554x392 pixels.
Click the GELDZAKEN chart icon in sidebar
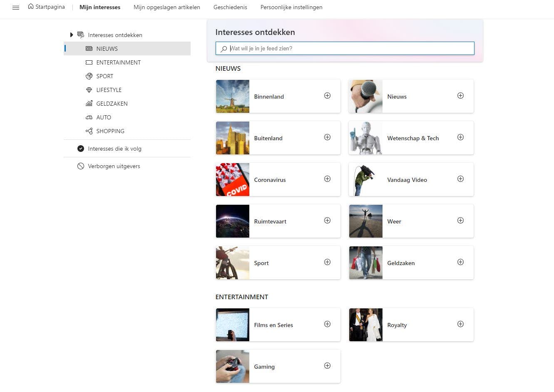89,104
